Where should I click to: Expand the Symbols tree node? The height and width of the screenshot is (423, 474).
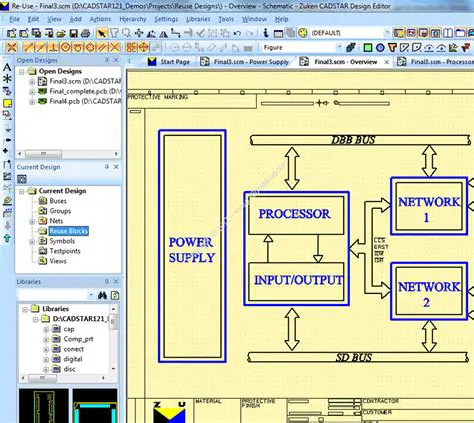(32, 241)
